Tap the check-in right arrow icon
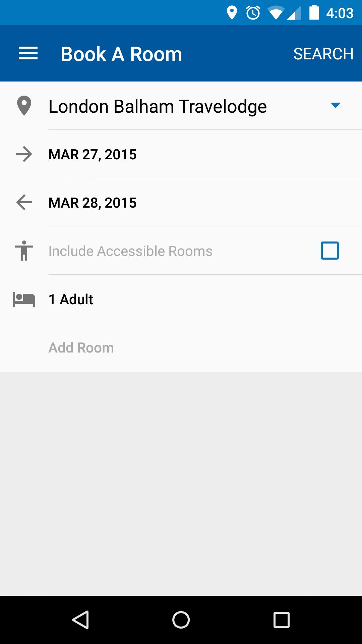Screen dimensions: 362x644 pyautogui.click(x=24, y=154)
